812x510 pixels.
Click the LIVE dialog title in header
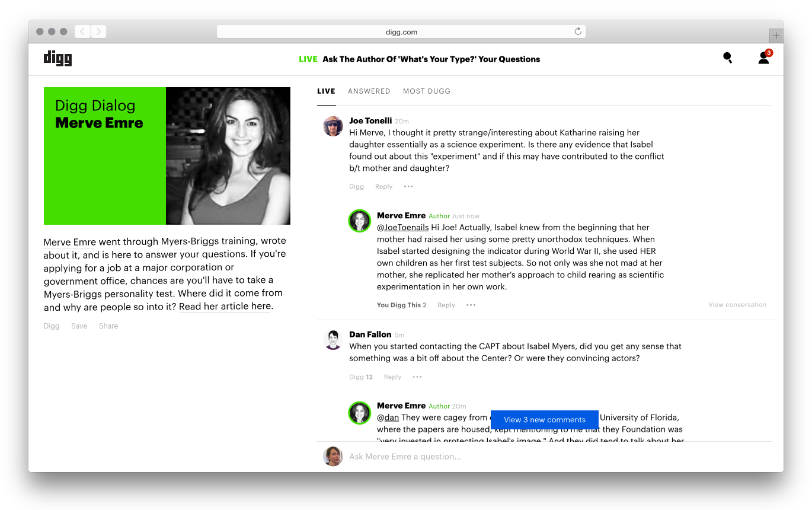tap(420, 59)
